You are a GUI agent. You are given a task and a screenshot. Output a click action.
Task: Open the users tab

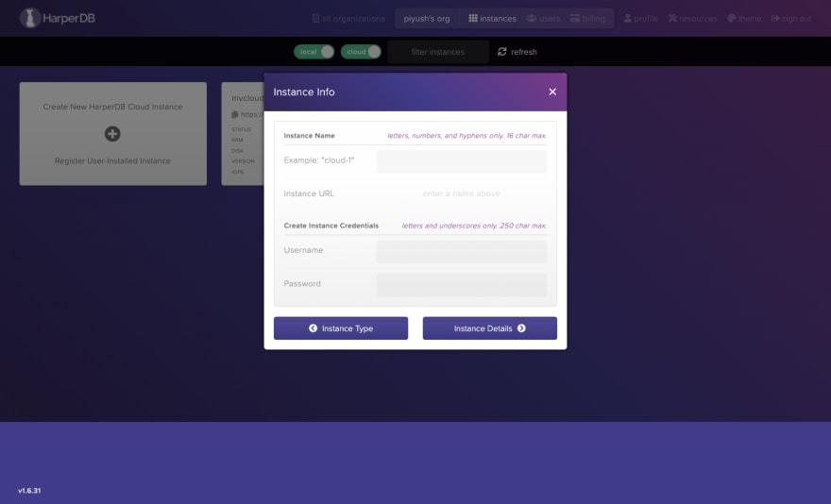pyautogui.click(x=543, y=19)
